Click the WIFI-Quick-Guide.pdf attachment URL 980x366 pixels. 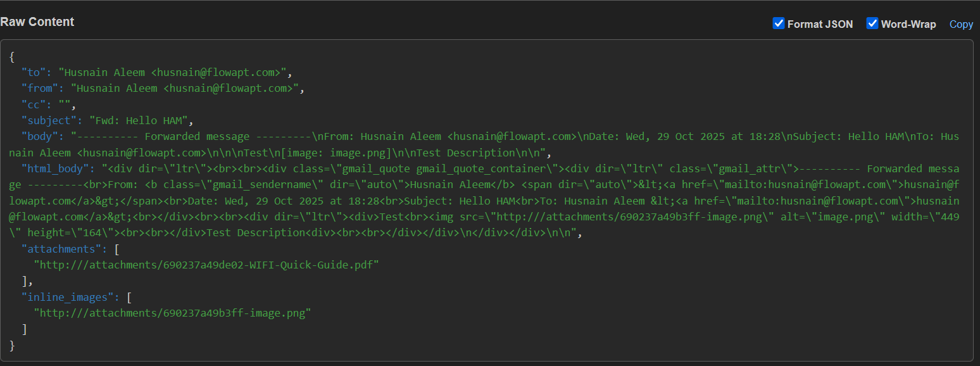(206, 265)
